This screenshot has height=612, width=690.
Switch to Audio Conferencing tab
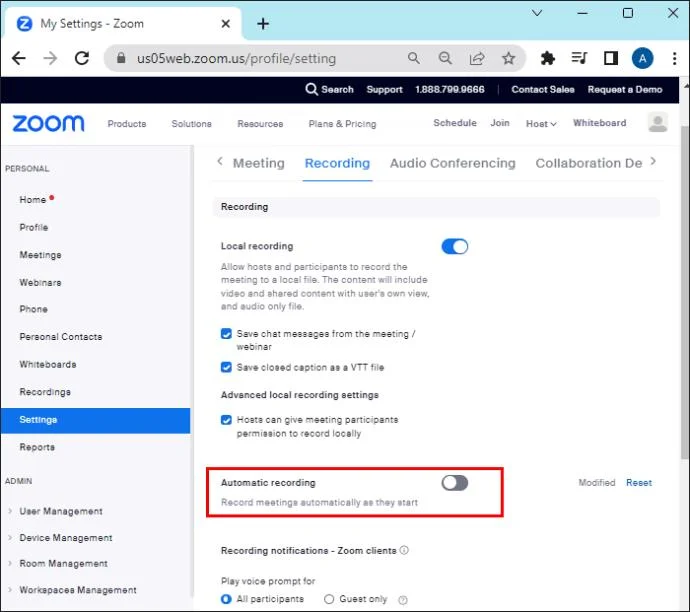point(452,163)
